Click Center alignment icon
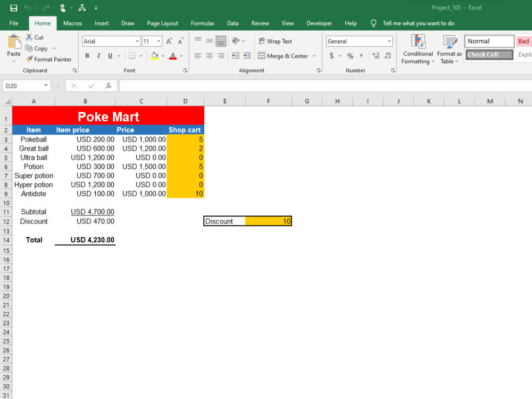The image size is (532, 399). [x=210, y=56]
